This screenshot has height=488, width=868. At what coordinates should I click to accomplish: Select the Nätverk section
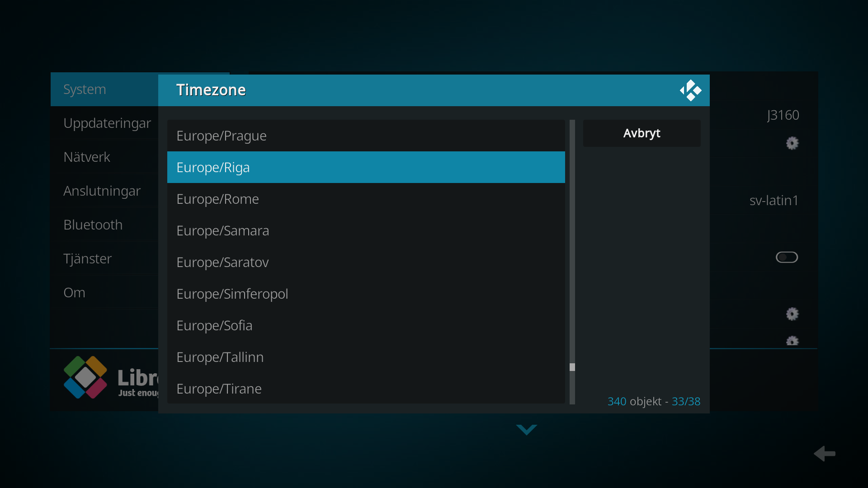click(x=87, y=157)
